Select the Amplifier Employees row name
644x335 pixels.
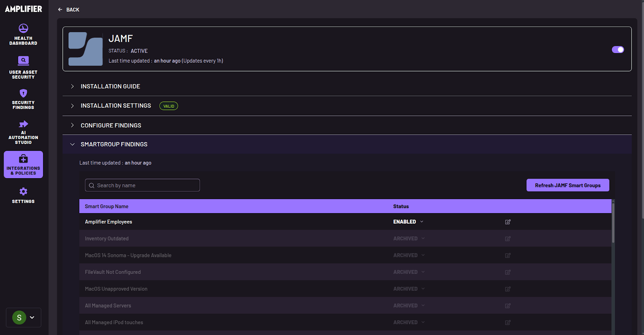click(108, 222)
